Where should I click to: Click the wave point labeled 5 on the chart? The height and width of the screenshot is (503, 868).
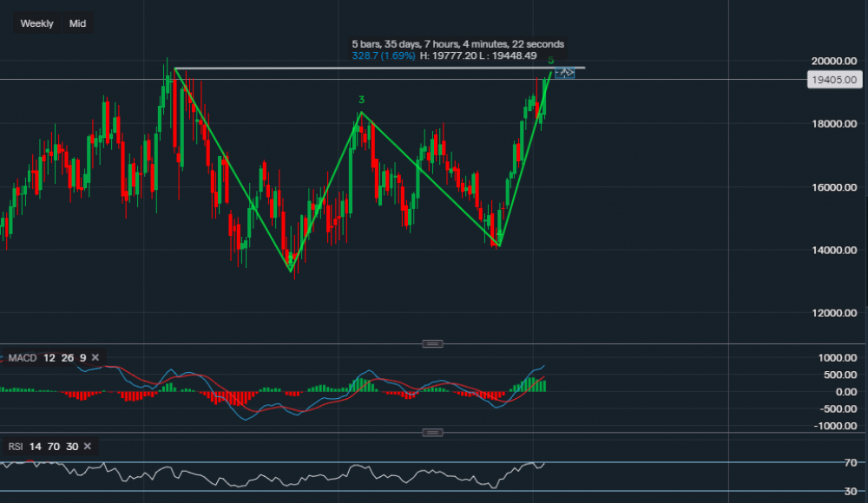[x=550, y=61]
